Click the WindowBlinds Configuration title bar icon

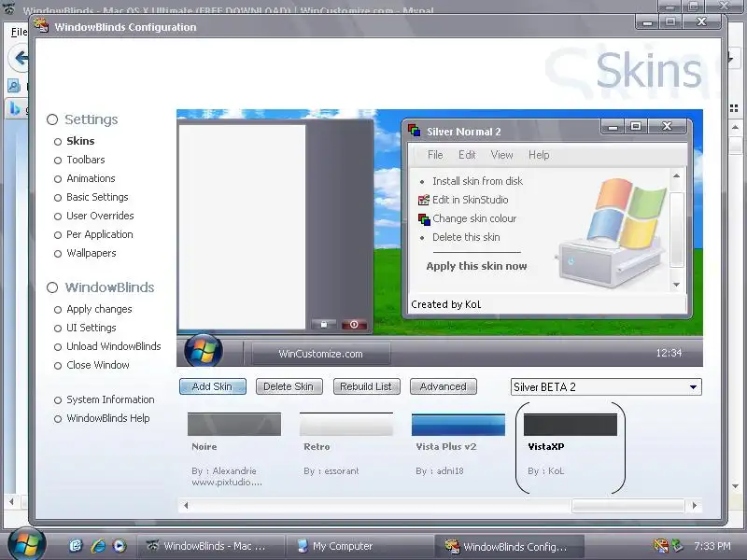42,26
